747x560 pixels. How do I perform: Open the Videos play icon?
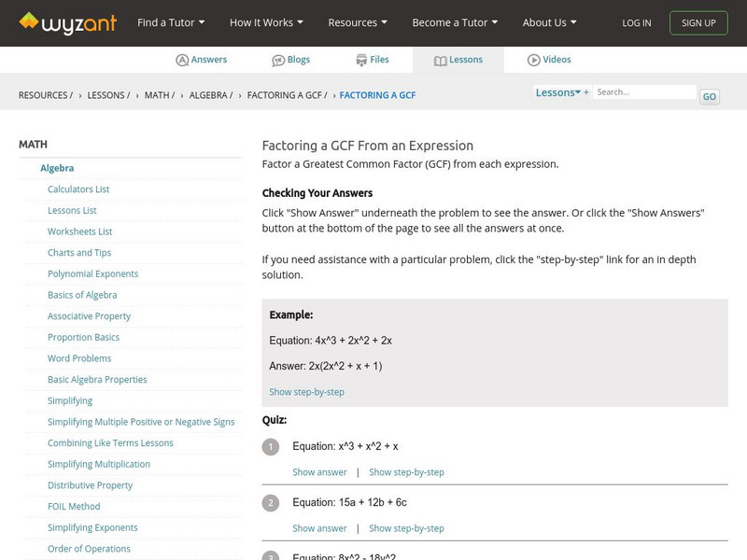533,60
